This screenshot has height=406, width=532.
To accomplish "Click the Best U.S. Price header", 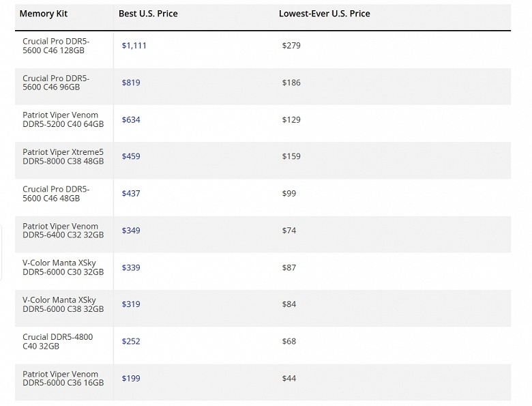I will (x=148, y=14).
